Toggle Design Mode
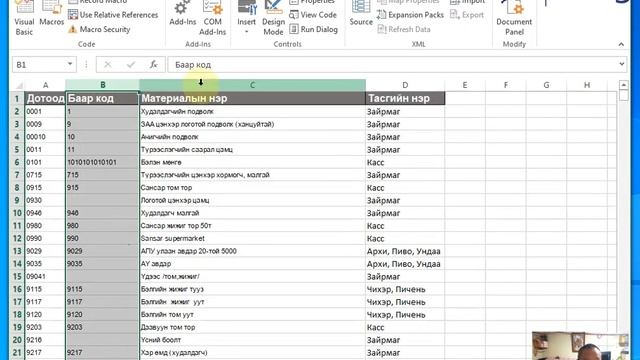This screenshot has height=360, width=640. 273,18
